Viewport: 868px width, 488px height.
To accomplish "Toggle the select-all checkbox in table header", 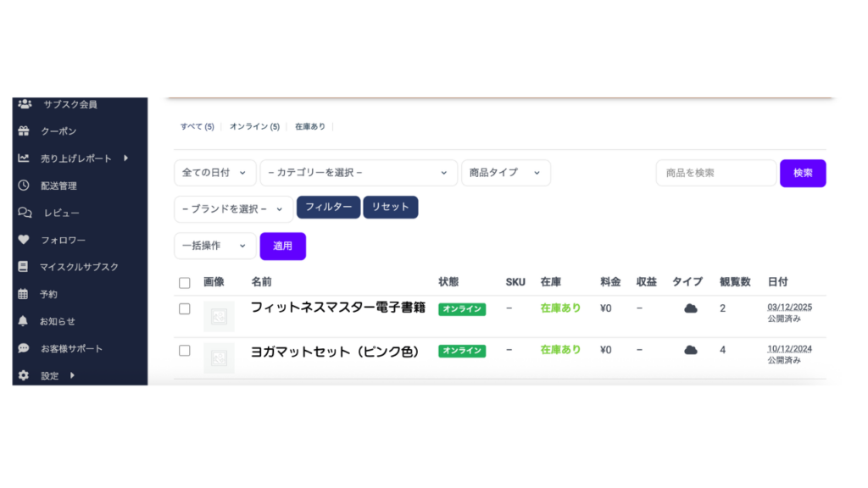I will pos(184,283).
